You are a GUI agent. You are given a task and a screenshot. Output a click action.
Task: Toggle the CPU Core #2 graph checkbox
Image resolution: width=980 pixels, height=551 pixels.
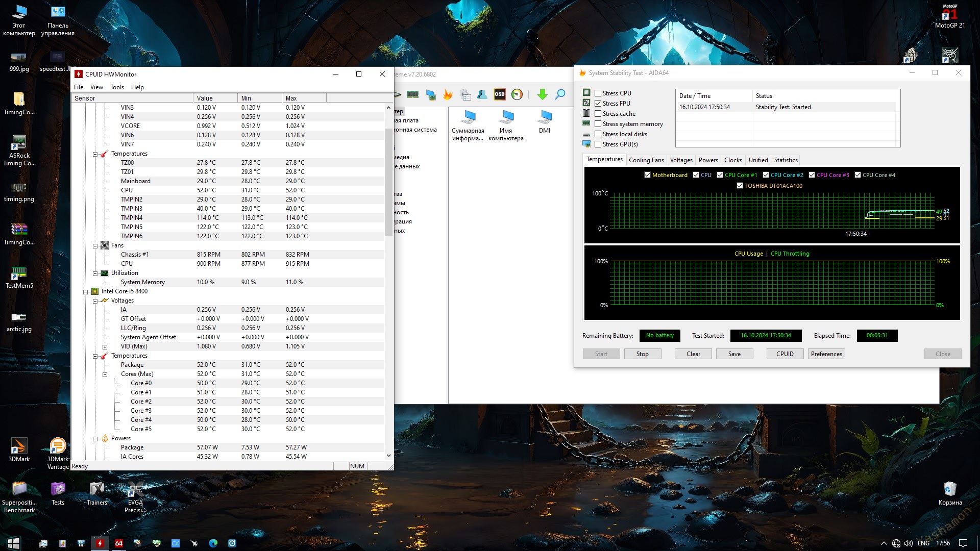pyautogui.click(x=766, y=175)
